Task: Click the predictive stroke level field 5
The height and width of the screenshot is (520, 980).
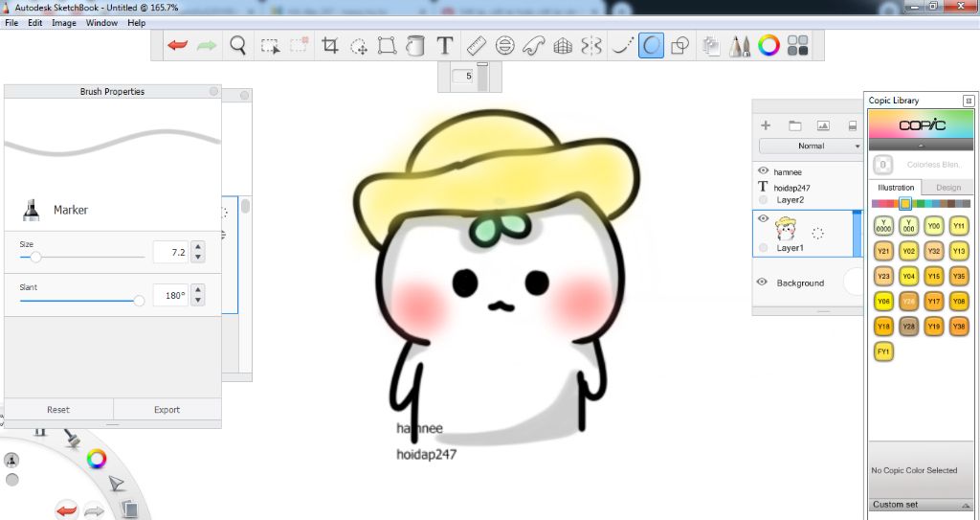Action: coord(463,76)
